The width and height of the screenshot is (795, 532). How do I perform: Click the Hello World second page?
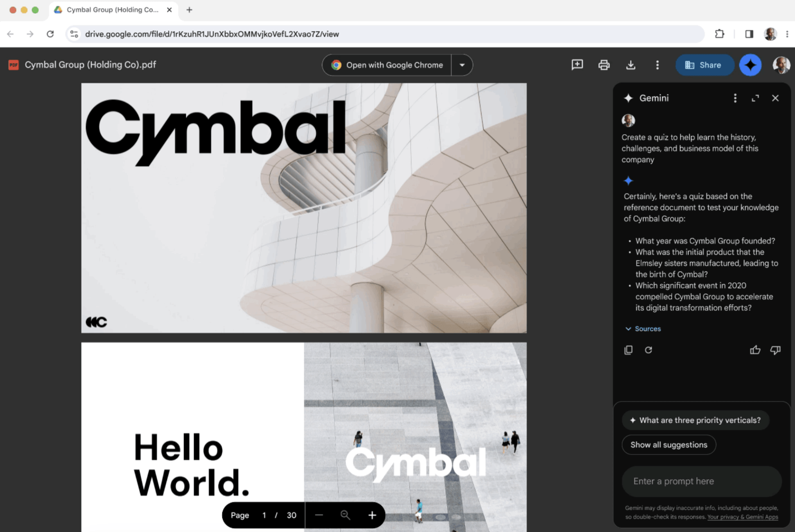point(304,437)
